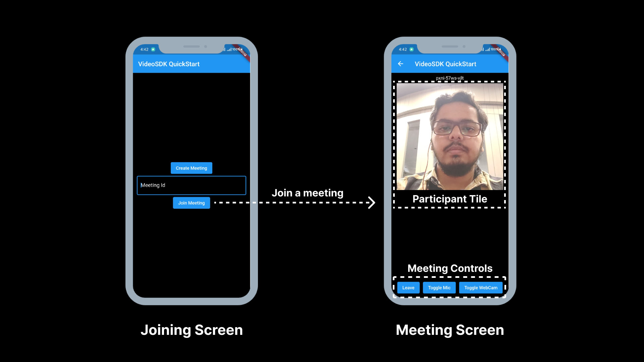Click the meeting ID label pxni-57ws-yjlt
Viewport: 644px width, 362px height.
[449, 78]
